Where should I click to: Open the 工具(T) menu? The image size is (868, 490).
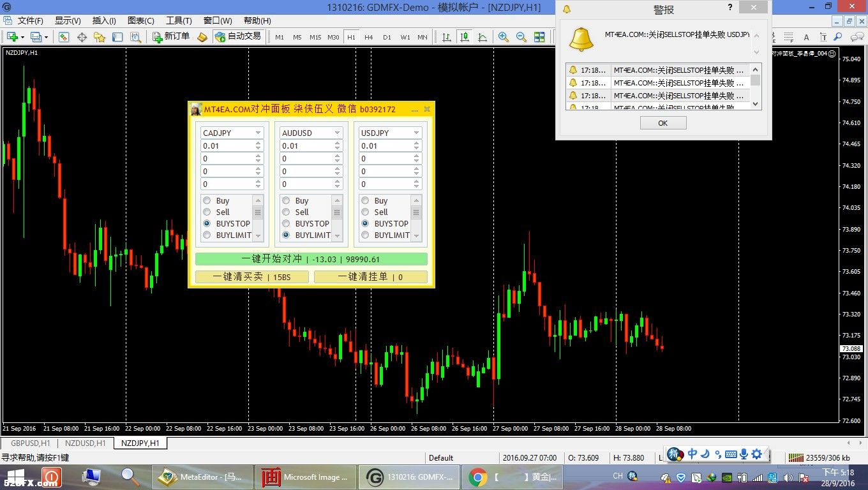pyautogui.click(x=179, y=20)
